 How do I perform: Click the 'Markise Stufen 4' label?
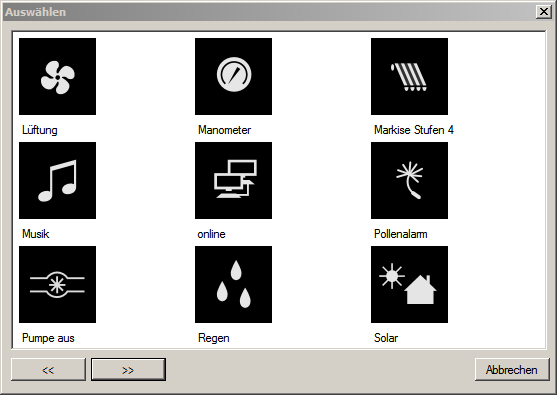(x=413, y=130)
